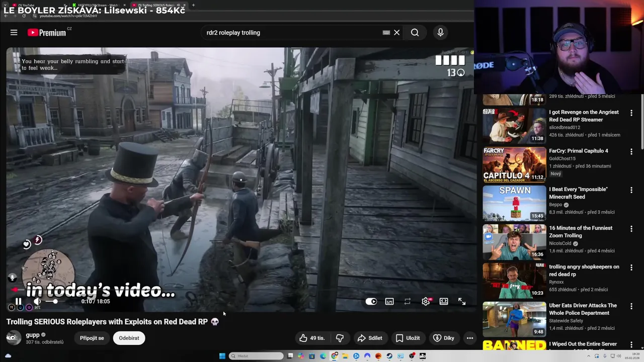Viewport: 644px width, 362px height.
Task: Select the Trolling SERIOUS Roleplayers tab
Action: point(158,5)
